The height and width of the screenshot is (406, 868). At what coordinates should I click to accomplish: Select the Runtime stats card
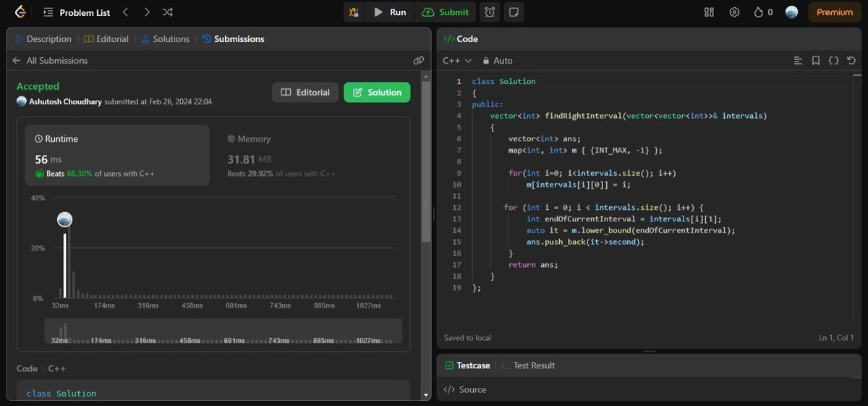pyautogui.click(x=118, y=156)
